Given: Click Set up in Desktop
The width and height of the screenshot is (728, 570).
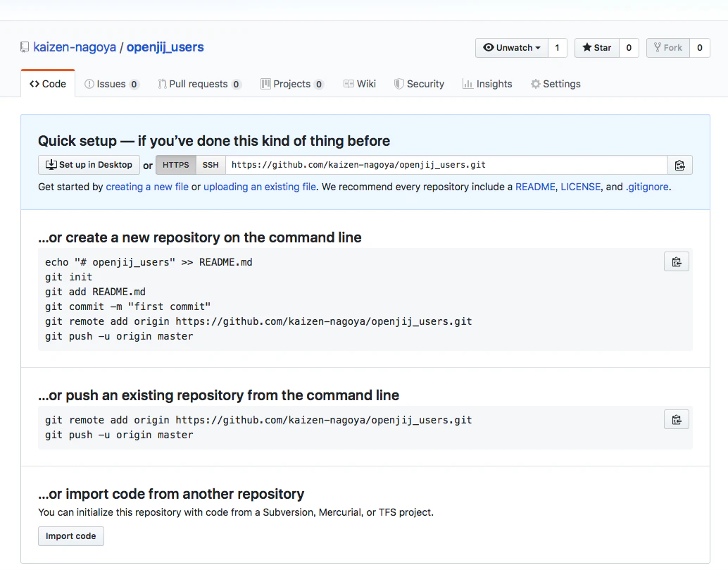Looking at the screenshot, I should 89,165.
